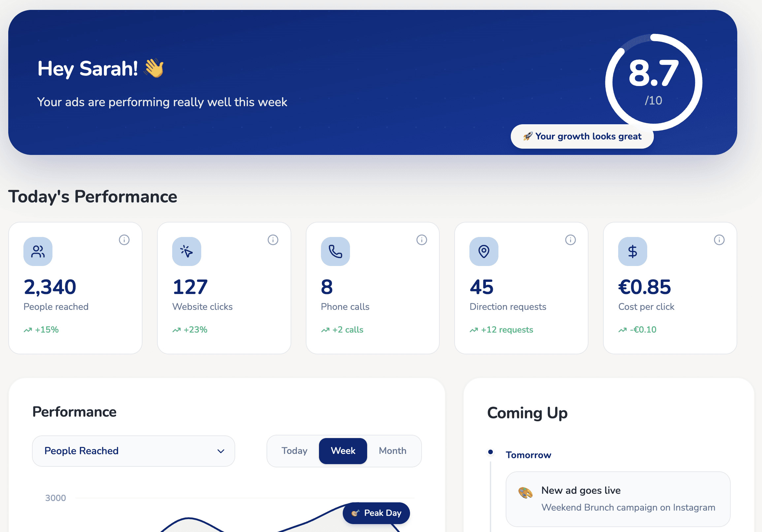Select the Direction requests location pin icon

point(484,251)
